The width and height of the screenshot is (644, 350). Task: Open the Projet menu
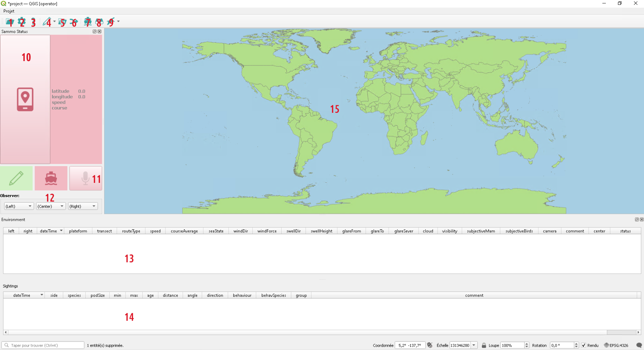pos(9,11)
